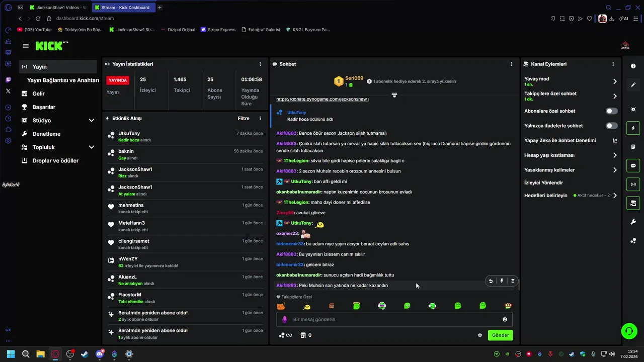Open new browser tab with plus button
The height and width of the screenshot is (362, 644).
160,8
